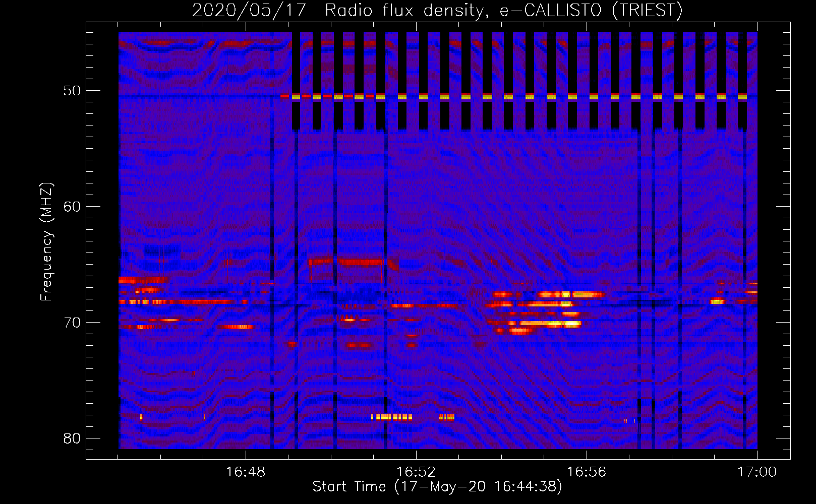The width and height of the screenshot is (816, 504).
Task: Click the 16:52 time tick label
Action: [416, 472]
